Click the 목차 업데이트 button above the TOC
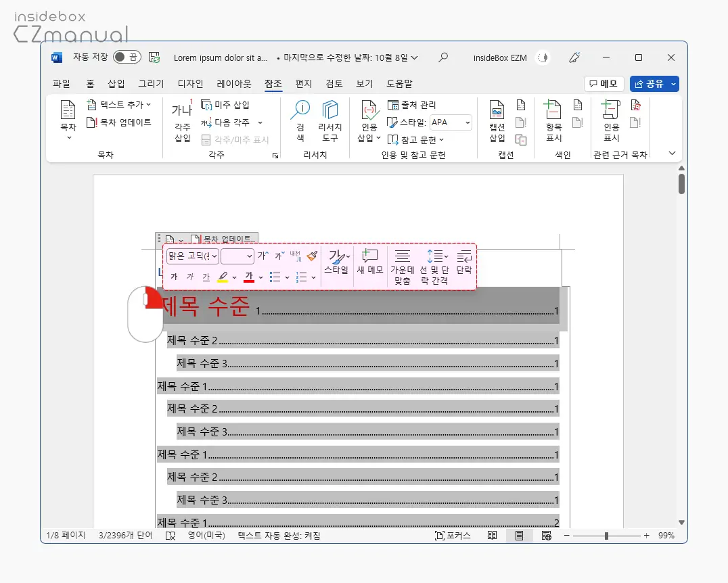 226,238
